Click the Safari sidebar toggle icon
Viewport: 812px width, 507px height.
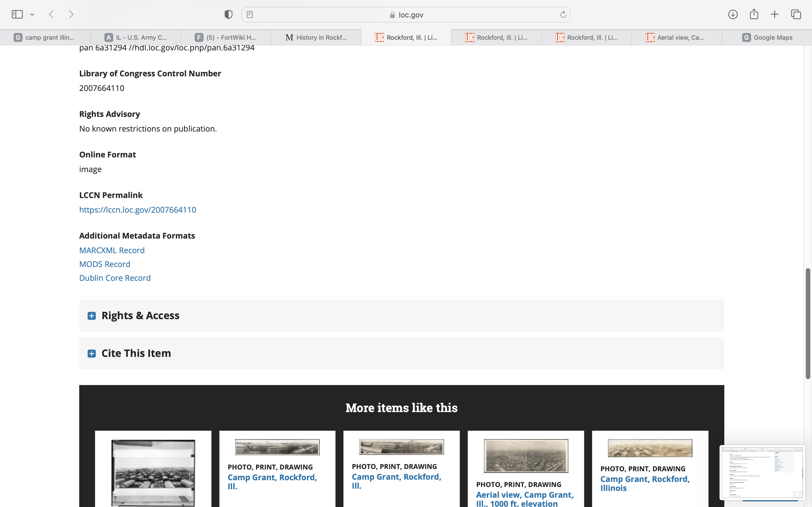(17, 14)
